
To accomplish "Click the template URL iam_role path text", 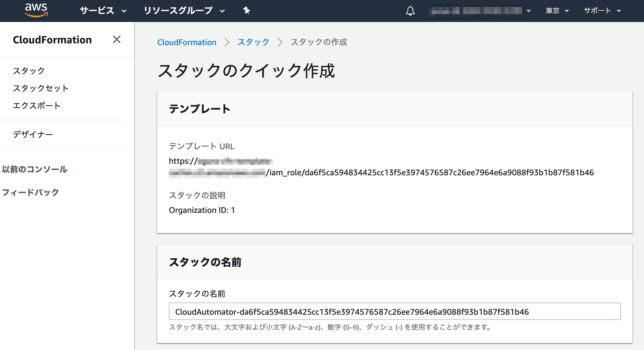I will (430, 173).
